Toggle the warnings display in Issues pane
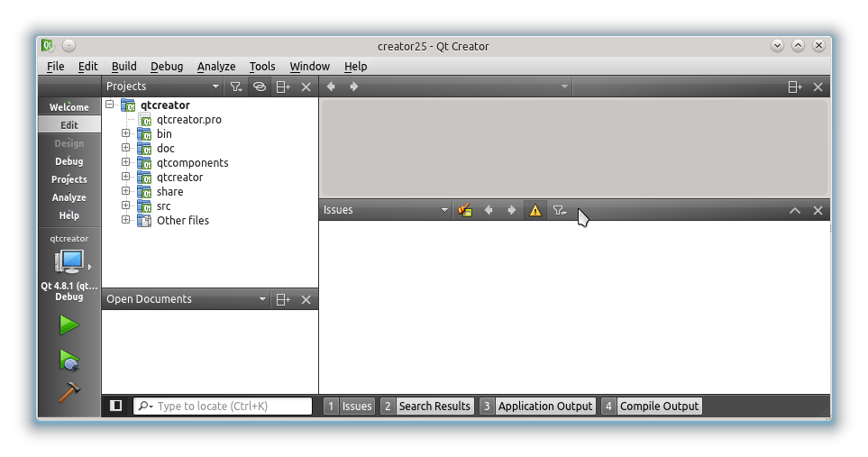Viewport: 868px width, 457px height. point(535,210)
